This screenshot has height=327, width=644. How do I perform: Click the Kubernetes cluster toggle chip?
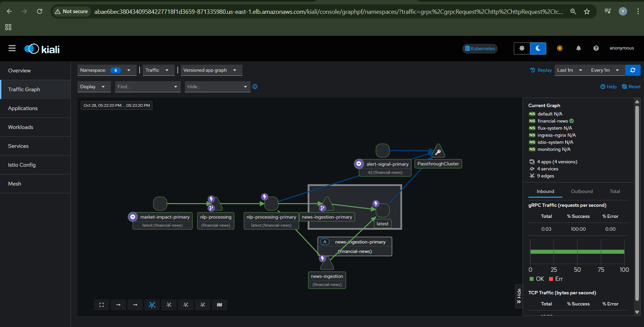click(x=479, y=48)
